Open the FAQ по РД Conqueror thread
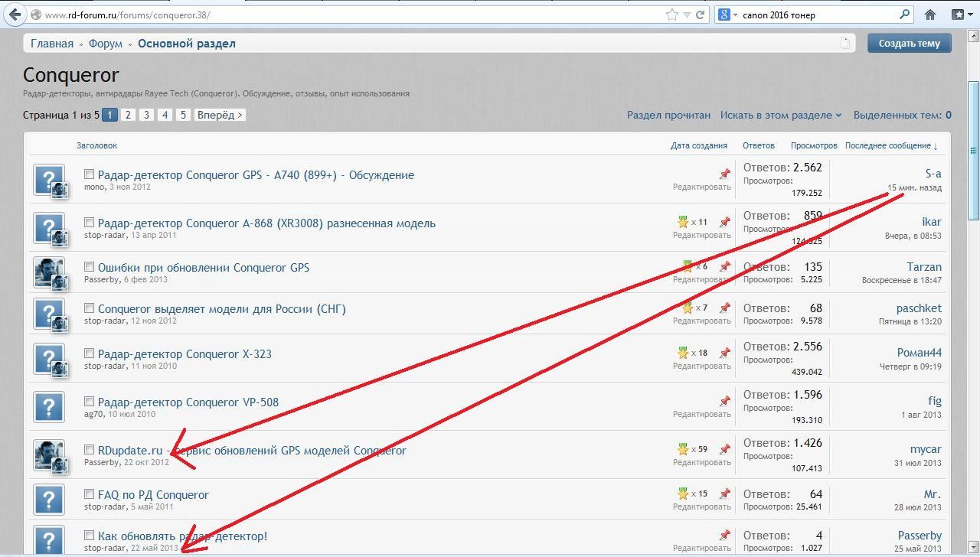The width and height of the screenshot is (980, 557). pyautogui.click(x=153, y=494)
